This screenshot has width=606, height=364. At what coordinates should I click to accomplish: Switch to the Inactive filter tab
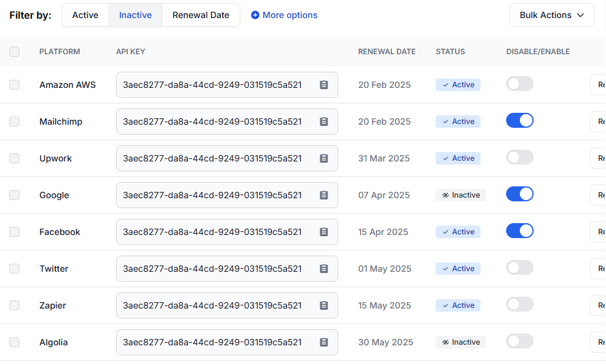(135, 15)
